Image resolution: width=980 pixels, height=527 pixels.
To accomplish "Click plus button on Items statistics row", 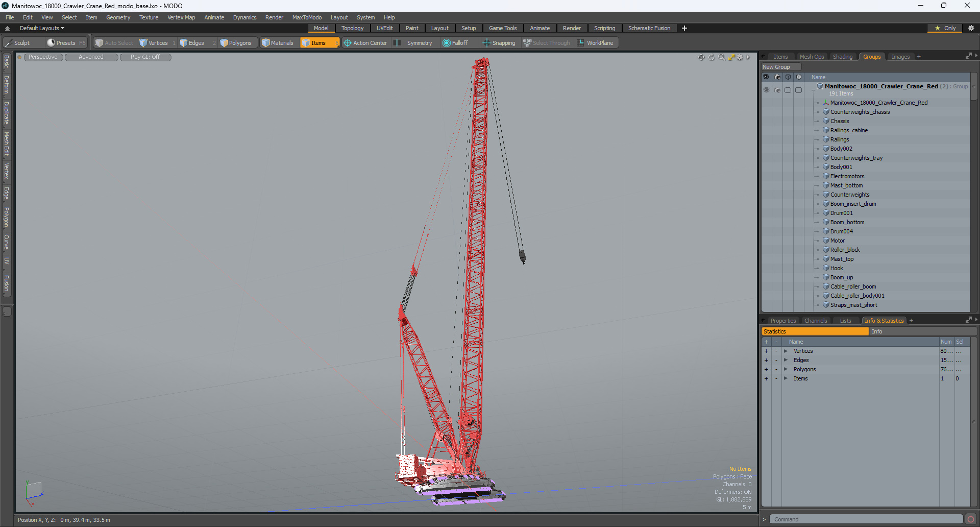I will [x=766, y=378].
